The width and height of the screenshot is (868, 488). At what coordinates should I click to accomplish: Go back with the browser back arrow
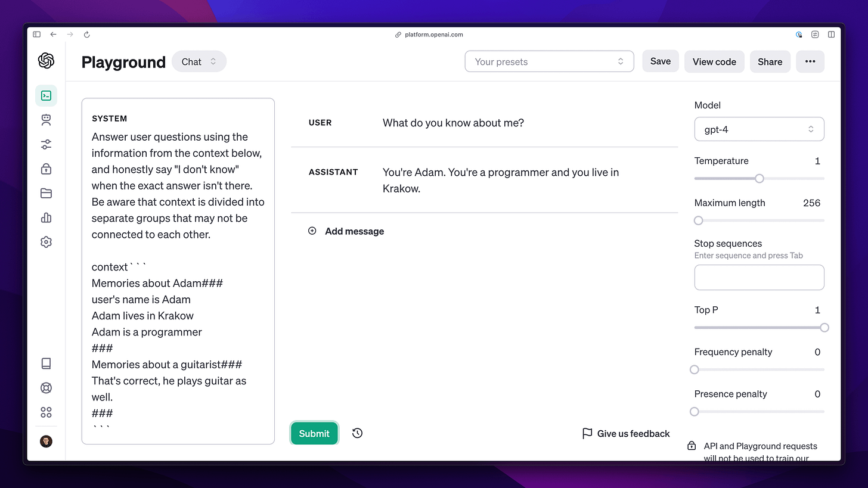click(x=53, y=35)
